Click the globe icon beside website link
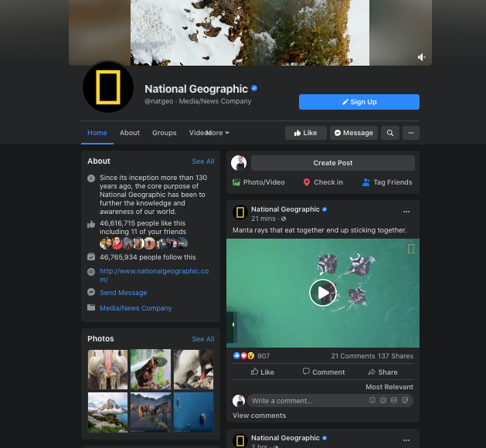The image size is (486, 448). point(91,272)
